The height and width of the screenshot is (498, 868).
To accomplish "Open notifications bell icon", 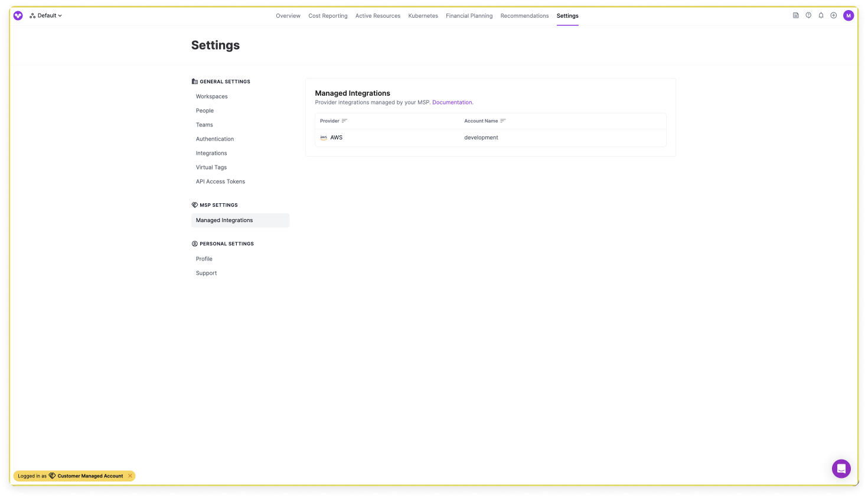I will pos(821,15).
